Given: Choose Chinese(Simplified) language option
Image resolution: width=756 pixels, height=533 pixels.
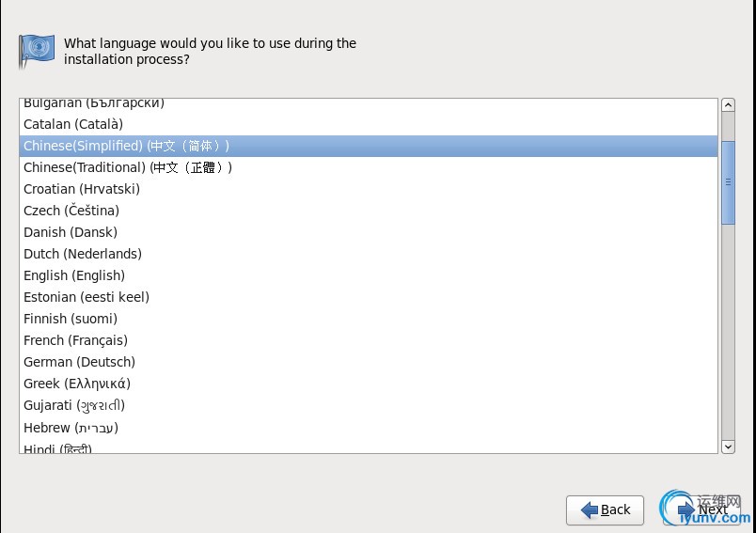Looking at the screenshot, I should (x=126, y=146).
